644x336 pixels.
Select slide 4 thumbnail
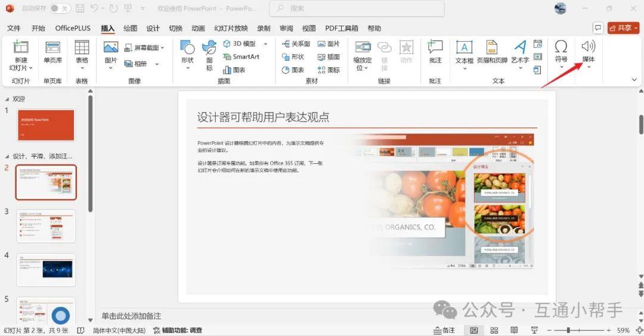(x=46, y=269)
